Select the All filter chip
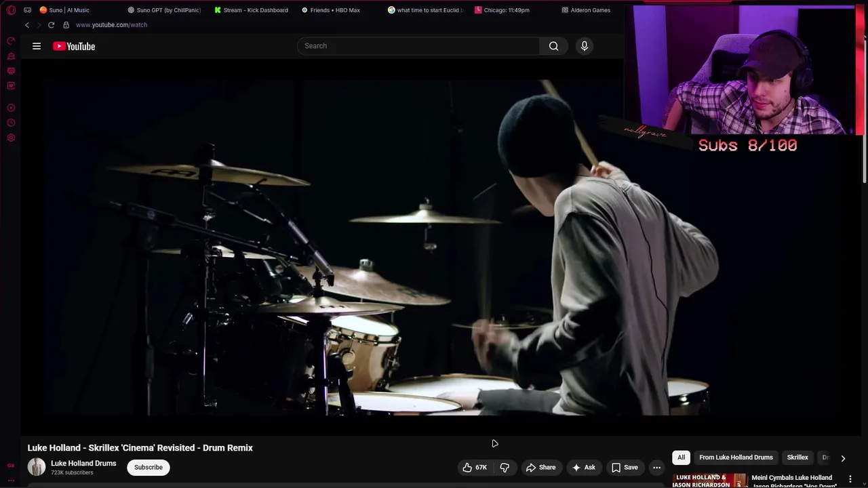The height and width of the screenshot is (488, 868). [x=681, y=457]
